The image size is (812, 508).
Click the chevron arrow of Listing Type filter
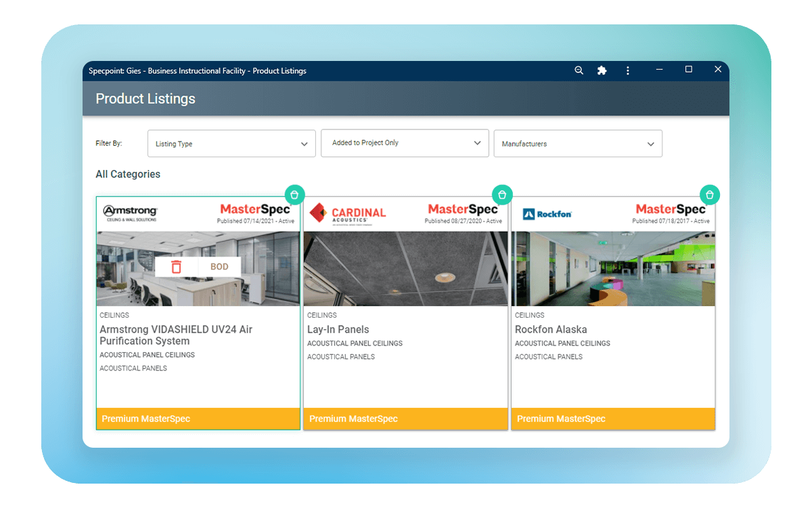coord(304,144)
